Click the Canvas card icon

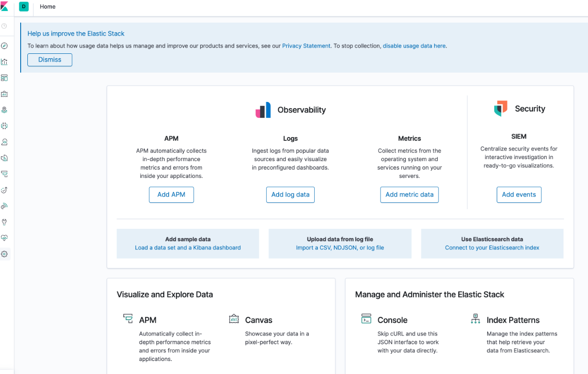(234, 318)
